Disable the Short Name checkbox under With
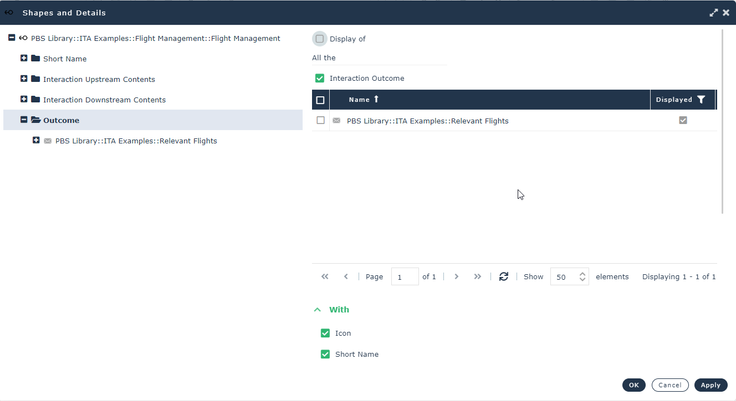Viewport: 736px width, 401px height. pyautogui.click(x=325, y=354)
